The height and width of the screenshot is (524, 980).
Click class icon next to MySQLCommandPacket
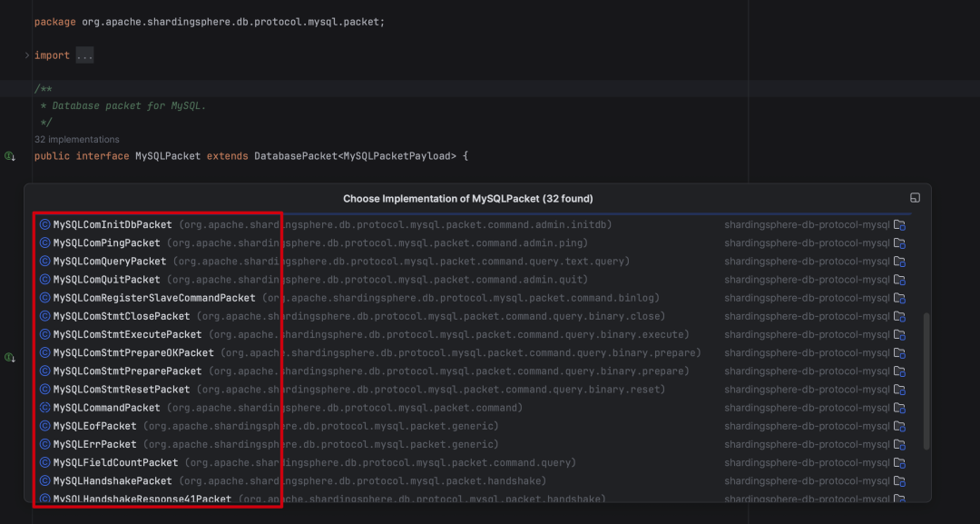click(45, 408)
